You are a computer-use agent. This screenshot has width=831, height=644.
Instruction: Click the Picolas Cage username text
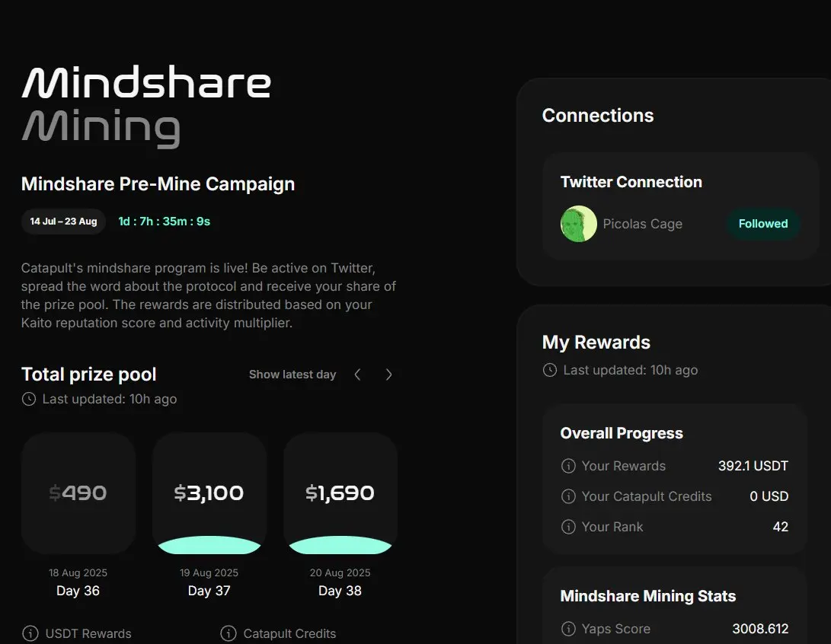click(642, 224)
